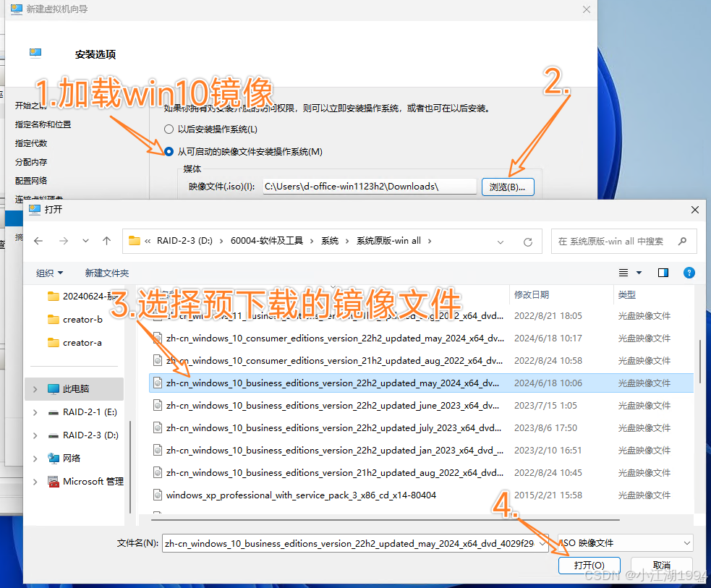Open recent locations dropdown chevron
Image resolution: width=711 pixels, height=588 pixels.
tap(85, 241)
